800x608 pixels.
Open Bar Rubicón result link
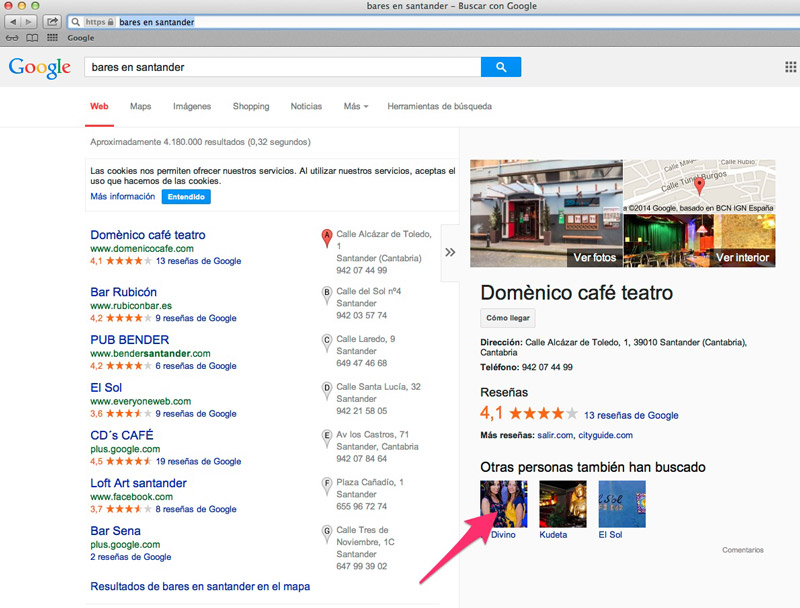[x=123, y=292]
